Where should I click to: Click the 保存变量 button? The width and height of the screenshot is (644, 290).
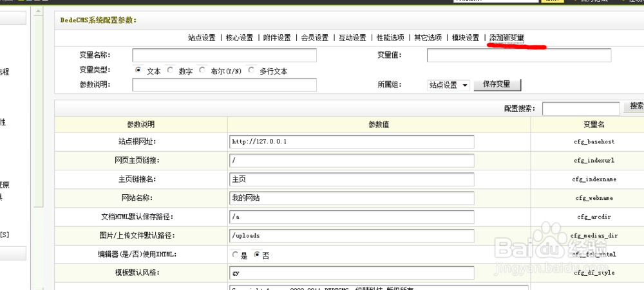click(497, 84)
